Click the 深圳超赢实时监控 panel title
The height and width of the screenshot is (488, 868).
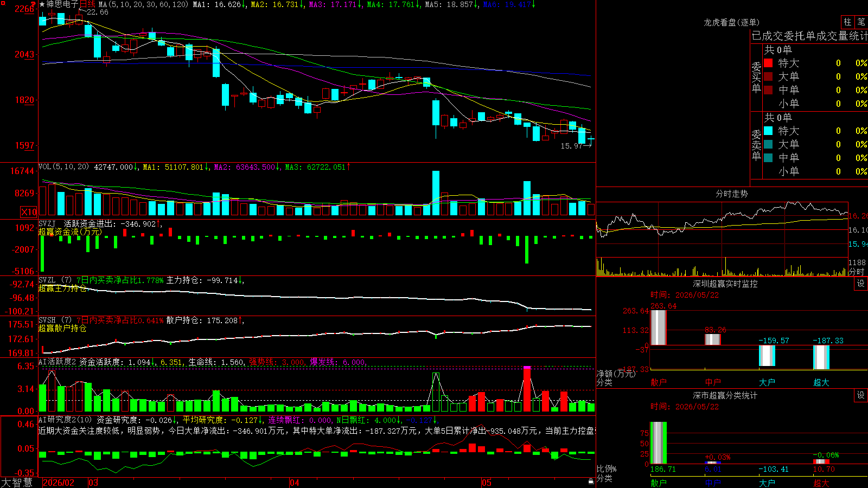tap(725, 284)
